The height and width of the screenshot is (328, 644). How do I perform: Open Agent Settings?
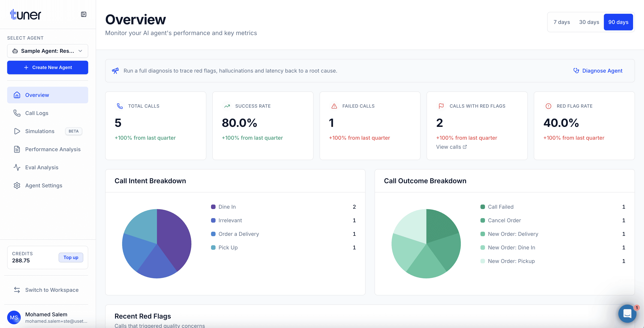pos(47,185)
